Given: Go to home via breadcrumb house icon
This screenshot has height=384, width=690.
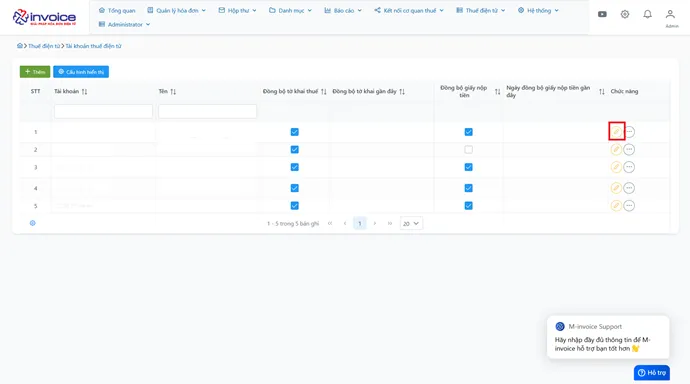Looking at the screenshot, I should coord(19,46).
